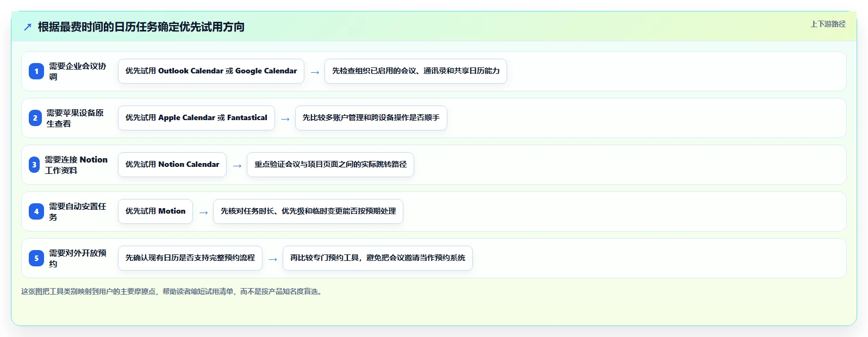Image resolution: width=868 pixels, height=337 pixels.
Task: Select the 需要自动安置任务 label
Action: 78,211
